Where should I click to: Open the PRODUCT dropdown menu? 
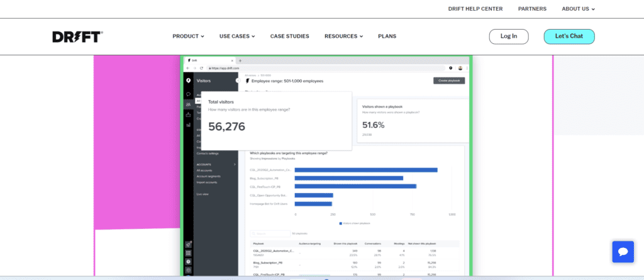tap(188, 36)
